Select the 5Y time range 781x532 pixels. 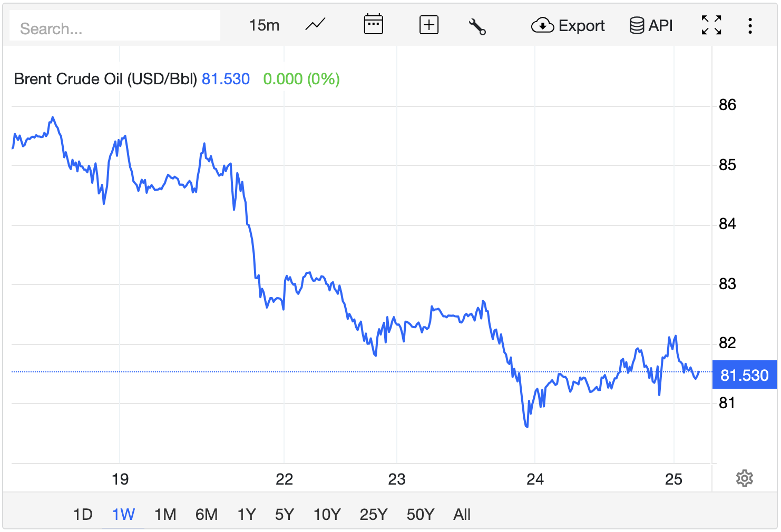pyautogui.click(x=285, y=514)
